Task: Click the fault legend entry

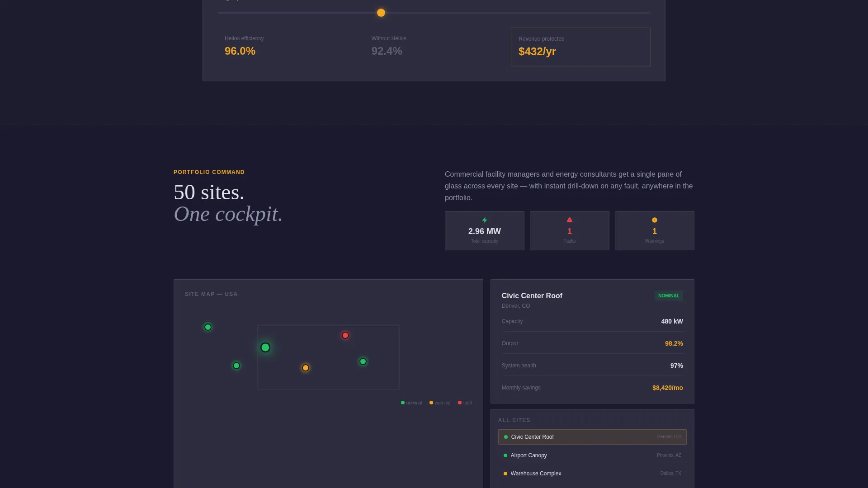Action: (465, 403)
